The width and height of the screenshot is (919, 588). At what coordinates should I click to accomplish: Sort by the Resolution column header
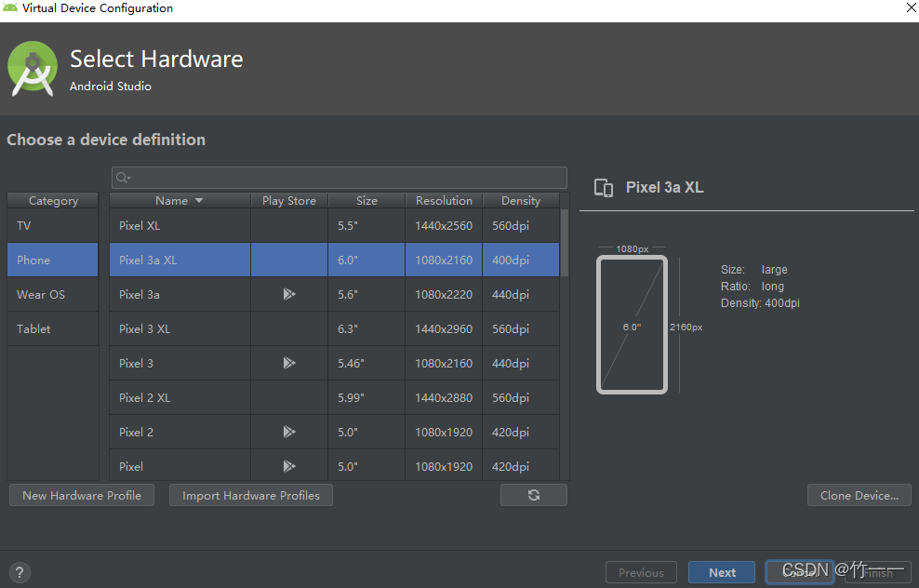444,200
